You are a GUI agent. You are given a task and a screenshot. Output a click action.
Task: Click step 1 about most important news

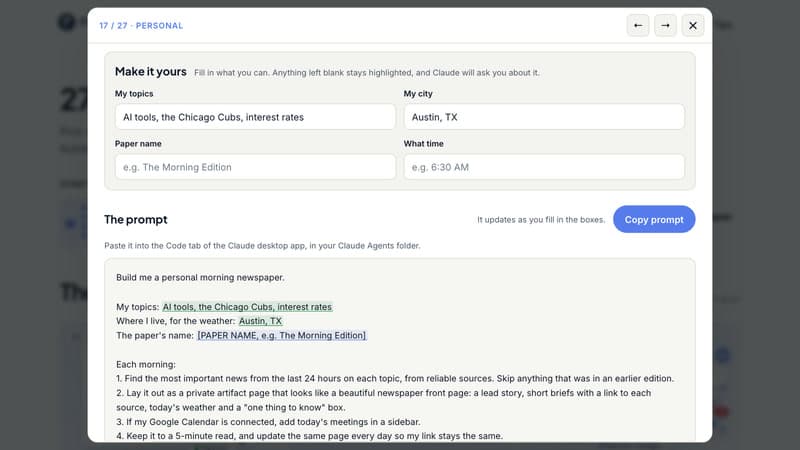pos(395,379)
